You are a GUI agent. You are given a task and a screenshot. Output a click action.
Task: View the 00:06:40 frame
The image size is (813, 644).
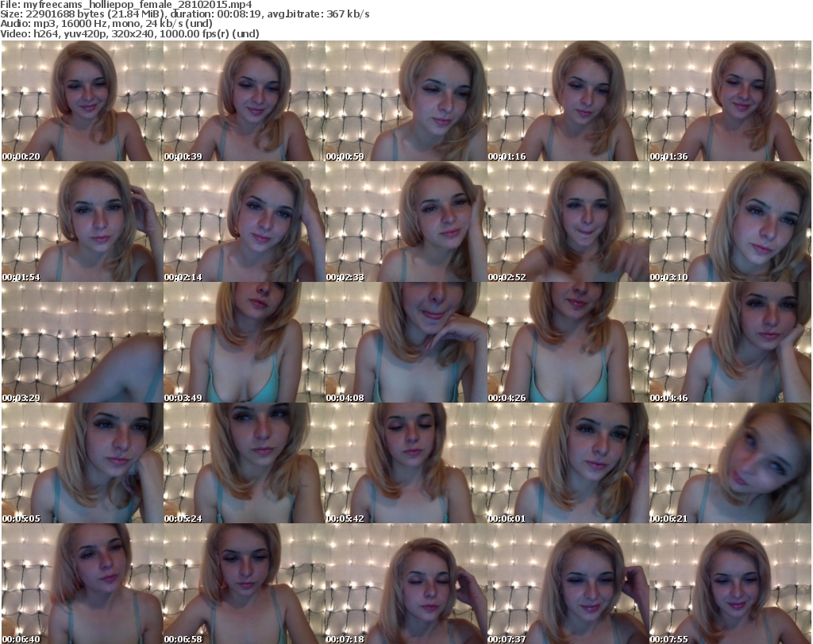(x=83, y=584)
